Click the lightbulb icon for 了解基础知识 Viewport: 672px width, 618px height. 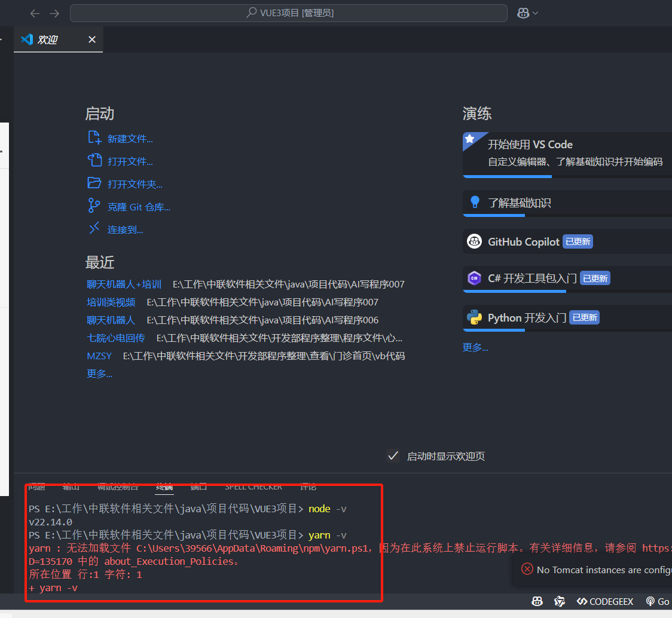[x=475, y=202]
